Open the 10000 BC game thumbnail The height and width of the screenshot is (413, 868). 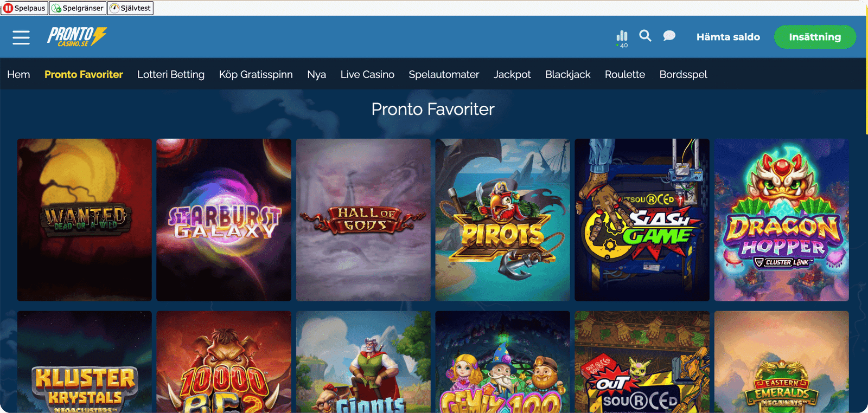click(x=224, y=362)
